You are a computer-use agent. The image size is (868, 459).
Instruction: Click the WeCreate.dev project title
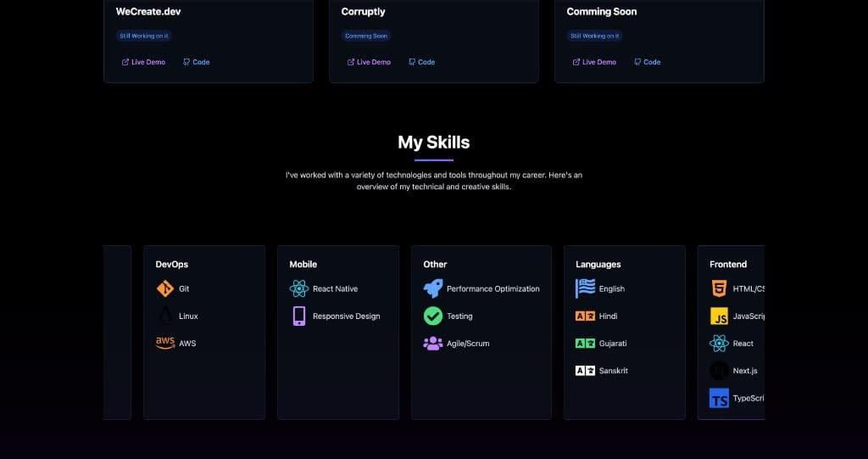148,12
